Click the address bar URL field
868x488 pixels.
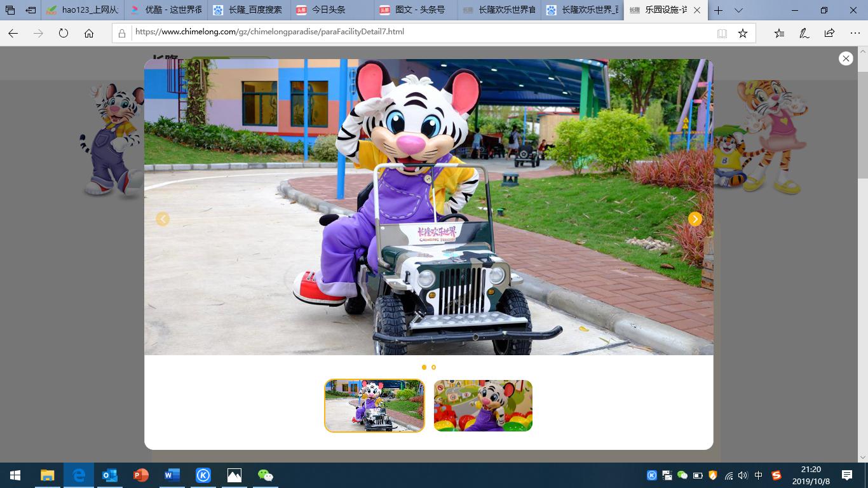[419, 32]
